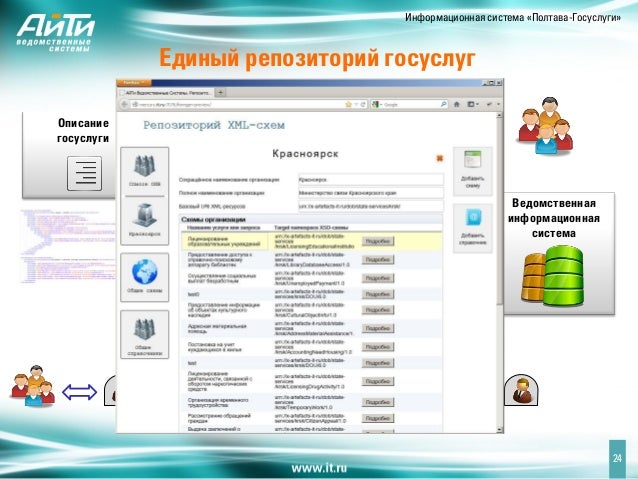
Task: Click 'Подробно' for LicensingEducationalInstitution row
Action: [378, 241]
